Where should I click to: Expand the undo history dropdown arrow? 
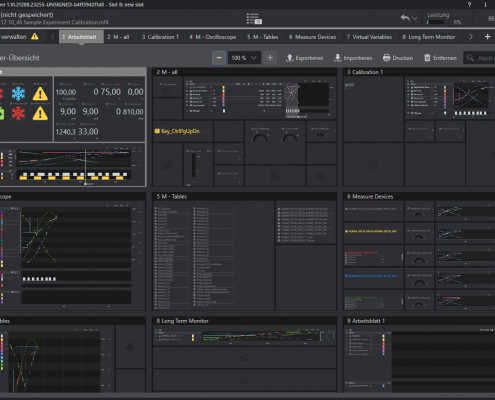pyautogui.click(x=414, y=18)
